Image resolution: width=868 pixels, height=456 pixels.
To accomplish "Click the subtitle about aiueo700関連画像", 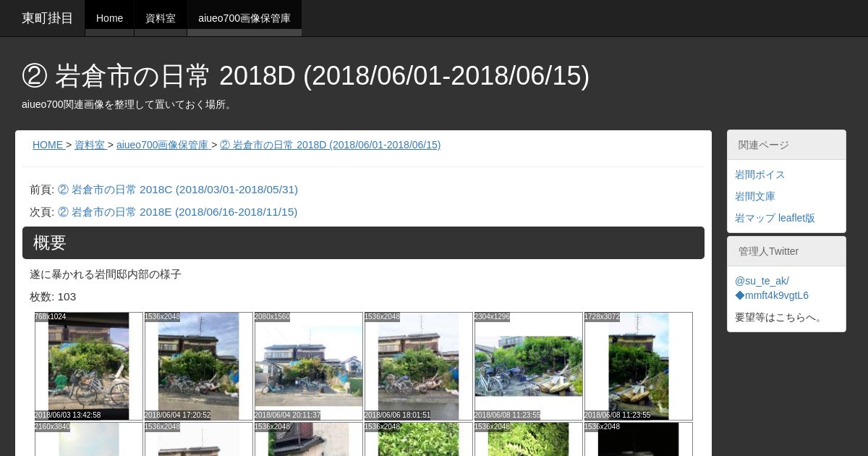I will 128,104.
